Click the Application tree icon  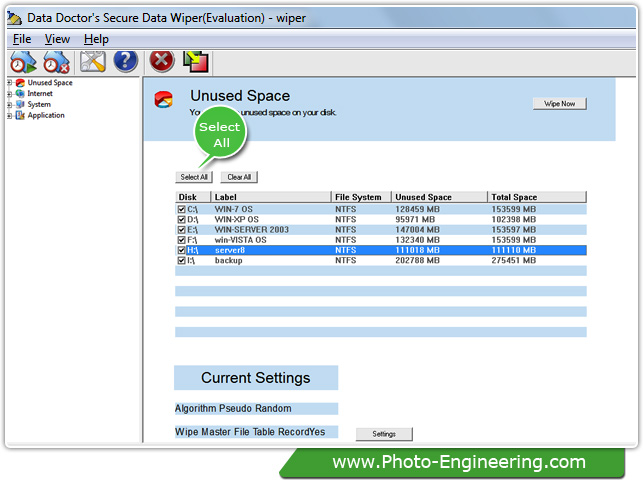20,115
